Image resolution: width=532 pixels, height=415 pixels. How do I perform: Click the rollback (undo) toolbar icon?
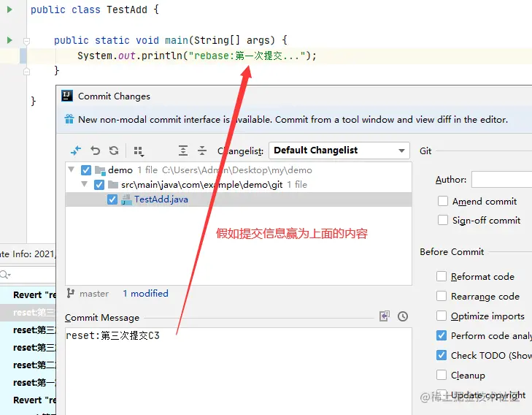(x=96, y=151)
